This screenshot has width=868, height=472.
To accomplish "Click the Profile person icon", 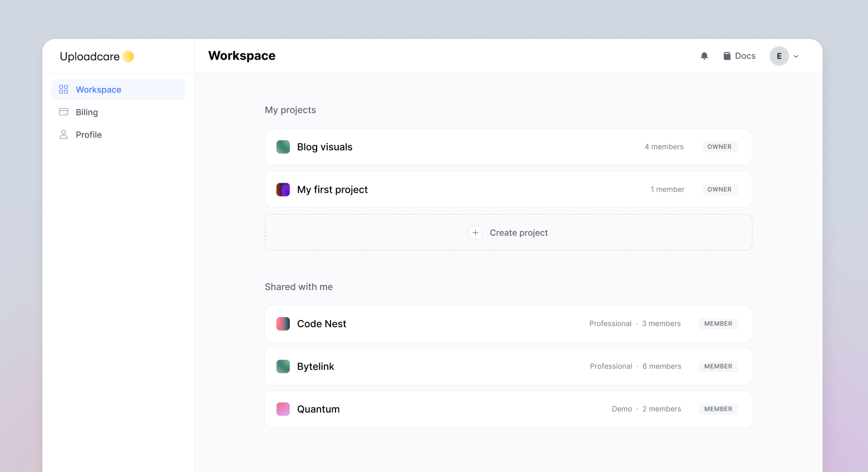I will [x=63, y=134].
